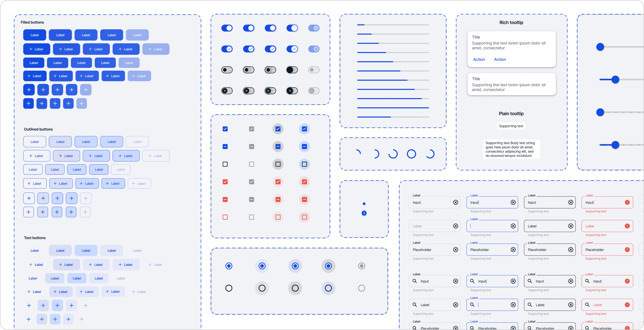
Task: Click search icon in blue-focused empty field with cursor
Action: tap(472, 305)
